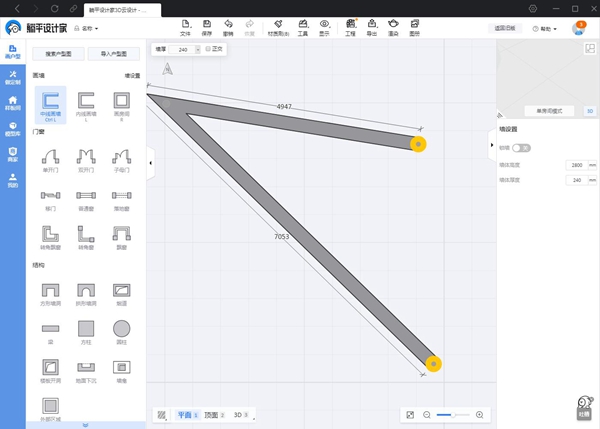Open 模型库 in the left sidebar

[13, 129]
